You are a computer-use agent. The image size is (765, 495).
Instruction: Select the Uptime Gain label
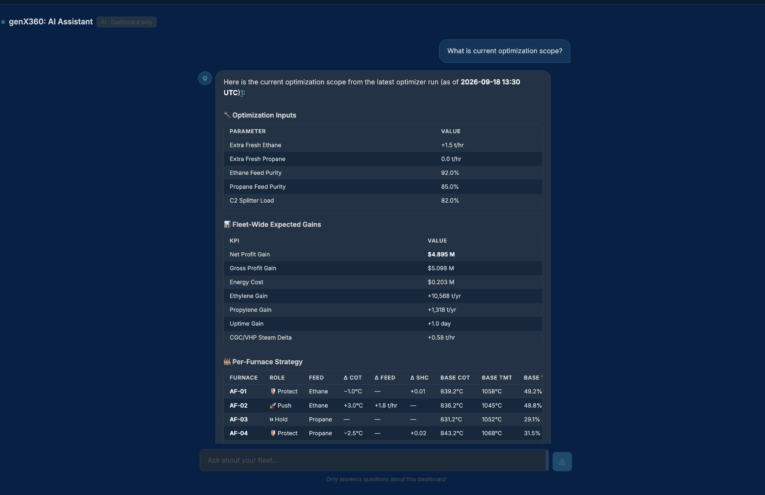pos(246,324)
